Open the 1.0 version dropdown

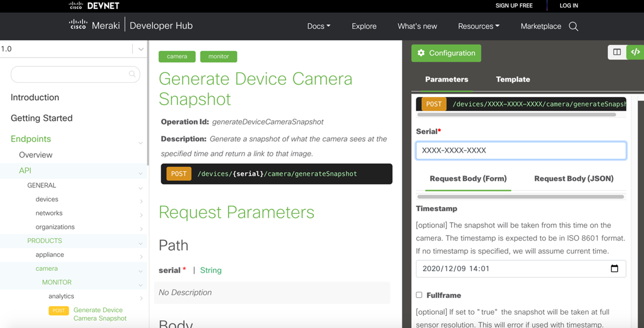click(x=140, y=49)
